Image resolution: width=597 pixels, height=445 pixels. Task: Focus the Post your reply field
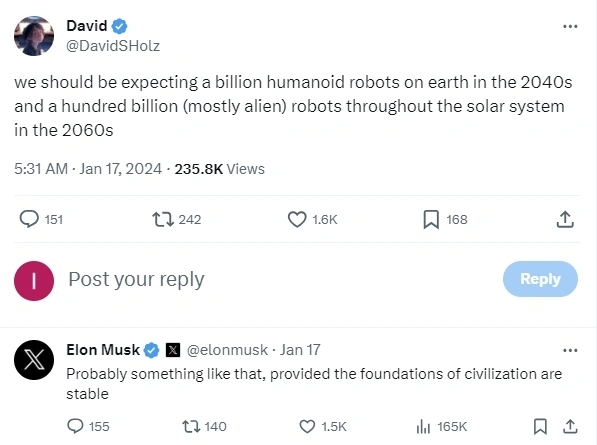pyautogui.click(x=282, y=279)
